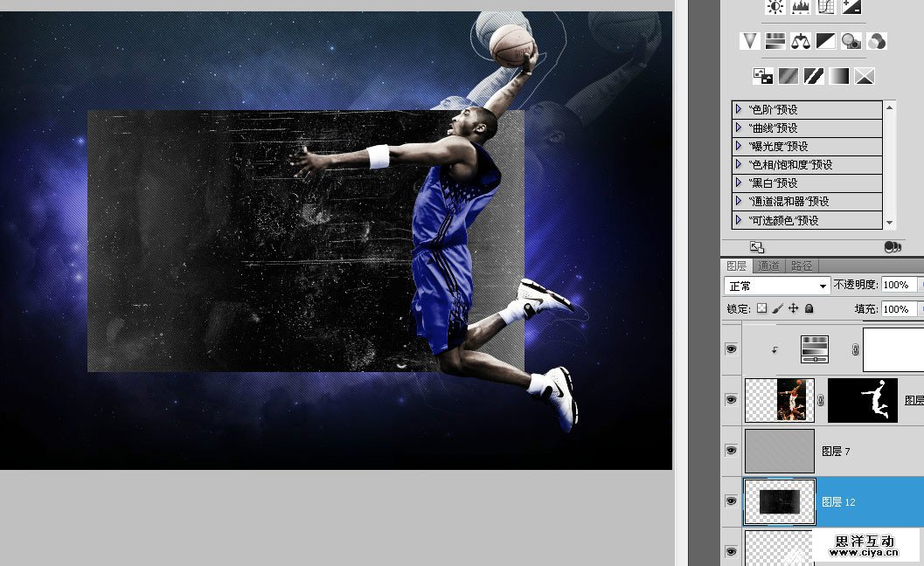
Task: Add a Photo Filter adjustment
Action: coord(851,41)
